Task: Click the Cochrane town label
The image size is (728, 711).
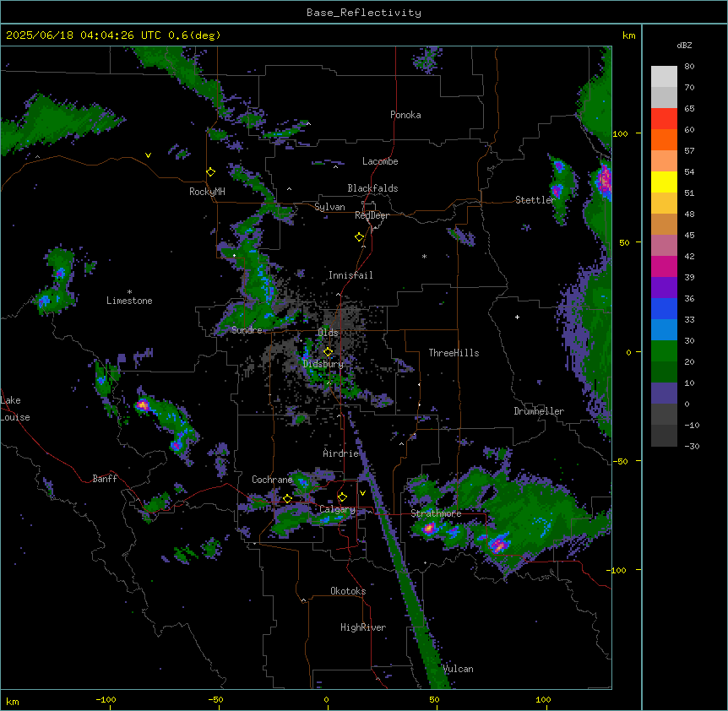Action: point(272,480)
